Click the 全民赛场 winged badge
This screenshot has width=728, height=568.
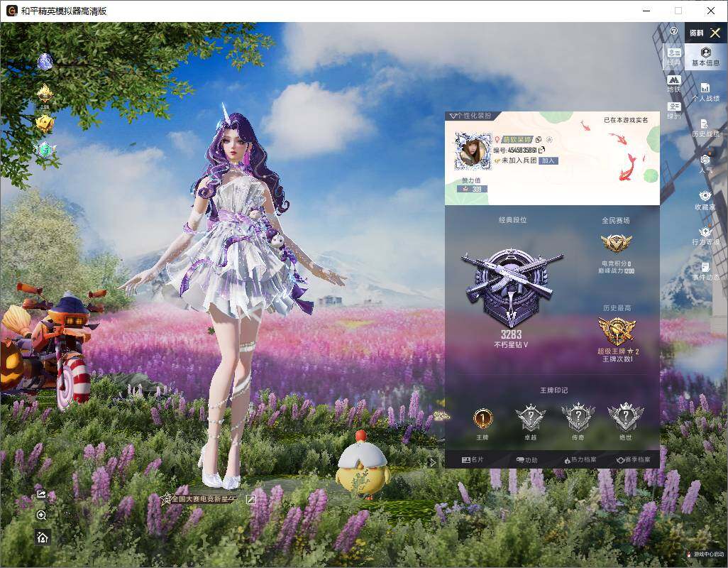(616, 242)
